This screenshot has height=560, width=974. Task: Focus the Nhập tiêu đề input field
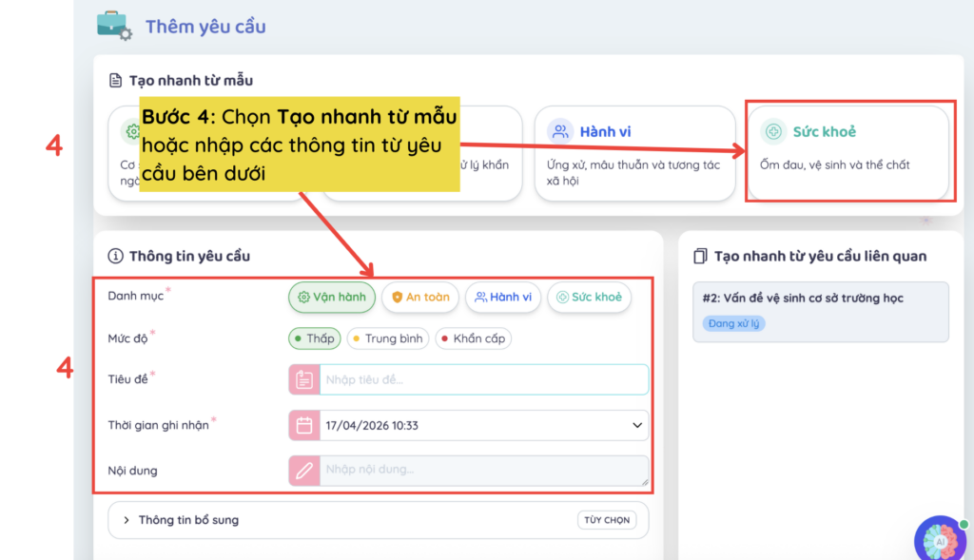pos(483,379)
